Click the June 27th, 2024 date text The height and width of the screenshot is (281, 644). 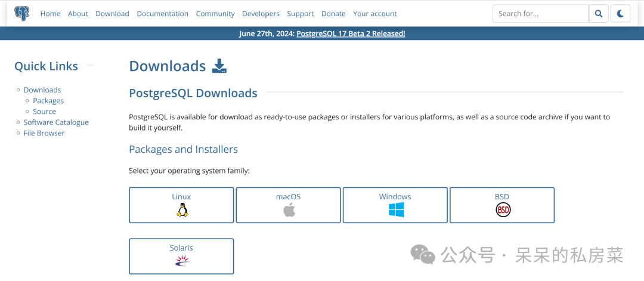click(266, 33)
